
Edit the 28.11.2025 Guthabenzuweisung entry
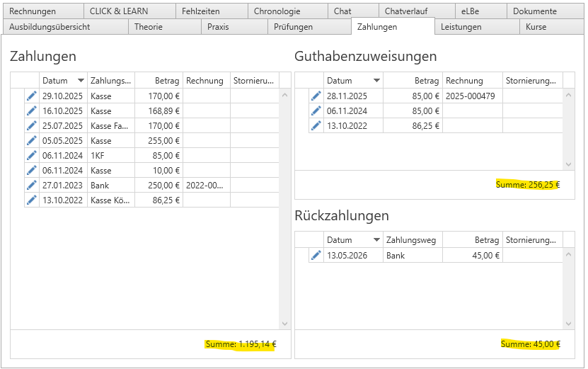tap(316, 96)
